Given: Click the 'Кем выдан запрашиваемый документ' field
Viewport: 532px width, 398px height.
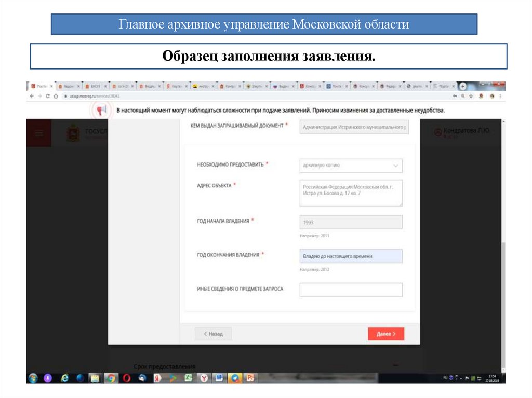Looking at the screenshot, I should (354, 127).
